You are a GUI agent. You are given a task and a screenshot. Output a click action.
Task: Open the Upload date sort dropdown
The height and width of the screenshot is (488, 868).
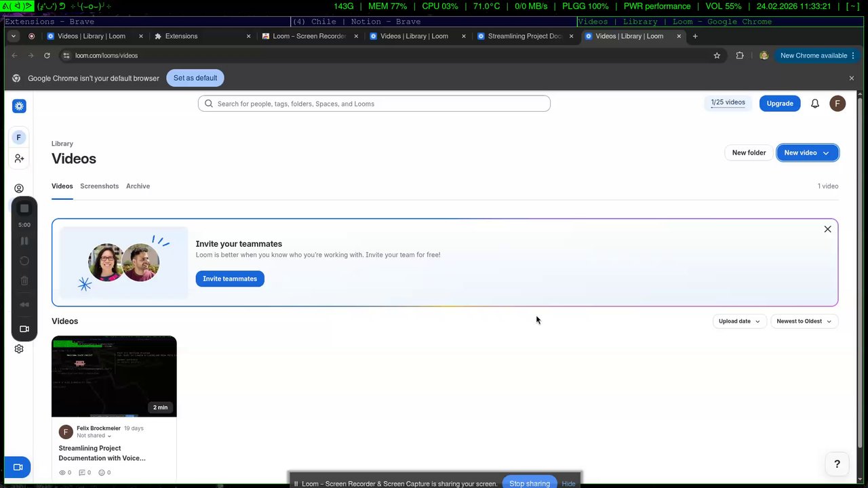point(739,321)
